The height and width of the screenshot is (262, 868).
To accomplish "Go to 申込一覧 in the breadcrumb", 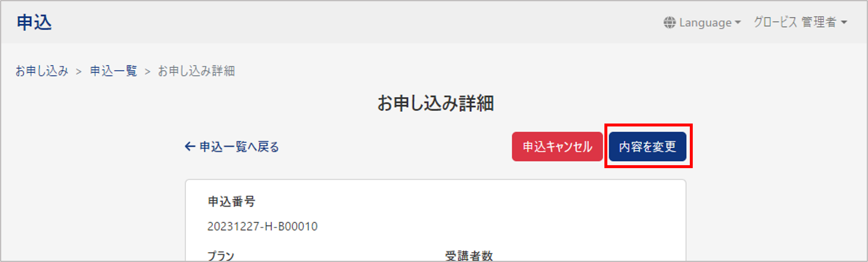I will coord(114,71).
